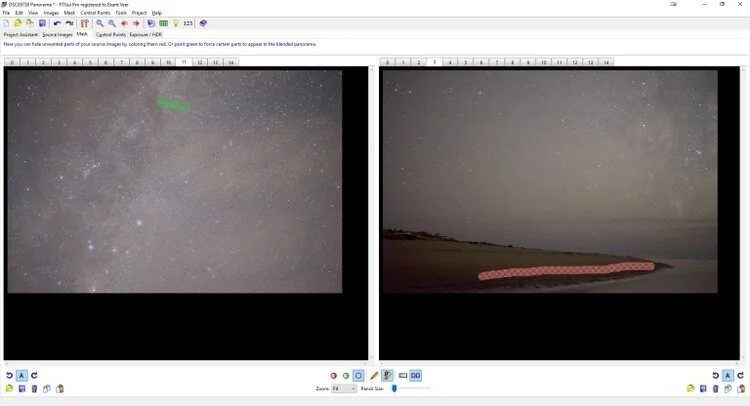The width and height of the screenshot is (750, 406).
Task: Select image tab 14 in left pane
Action: 231,62
